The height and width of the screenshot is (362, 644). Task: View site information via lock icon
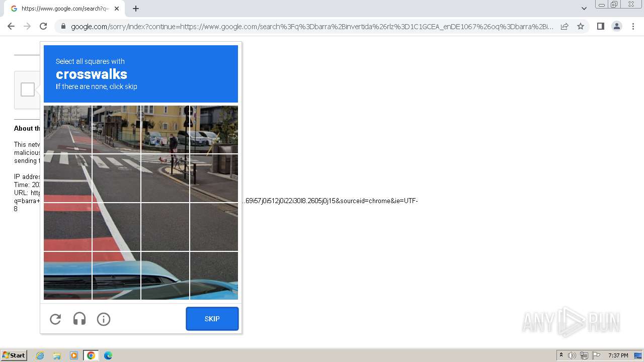pyautogui.click(x=63, y=27)
